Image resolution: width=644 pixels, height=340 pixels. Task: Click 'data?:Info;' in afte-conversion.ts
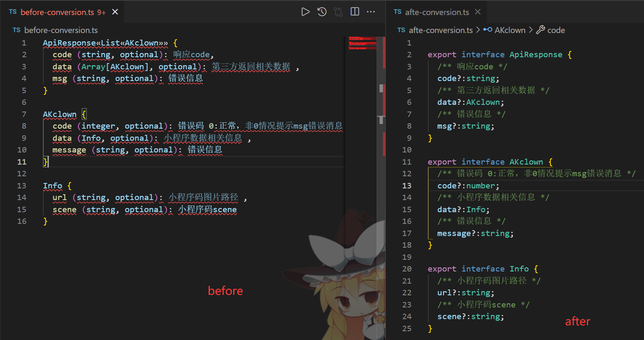coord(463,210)
